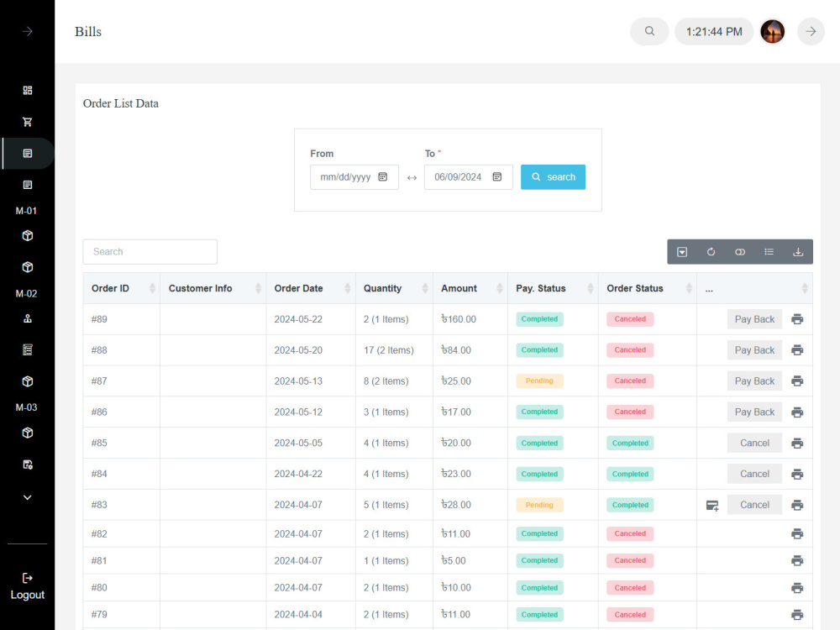Cancel order #83
The width and height of the screenshot is (840, 630).
pyautogui.click(x=754, y=505)
